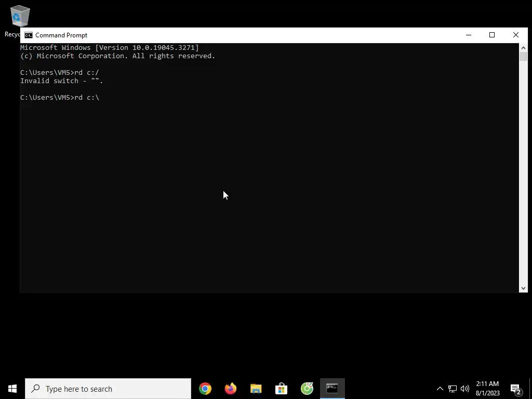This screenshot has width=532, height=399.
Task: Click the vertical scrollbar thumb in Command Prompt
Action: pos(523,56)
